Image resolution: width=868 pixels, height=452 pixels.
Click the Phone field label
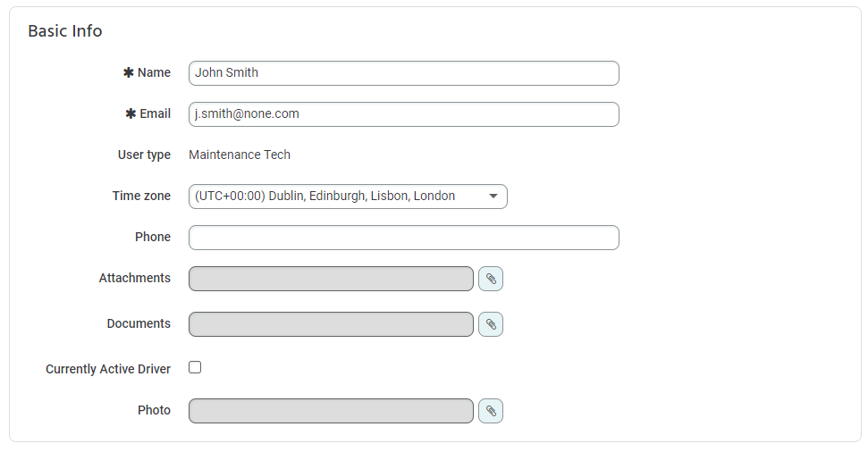[153, 237]
